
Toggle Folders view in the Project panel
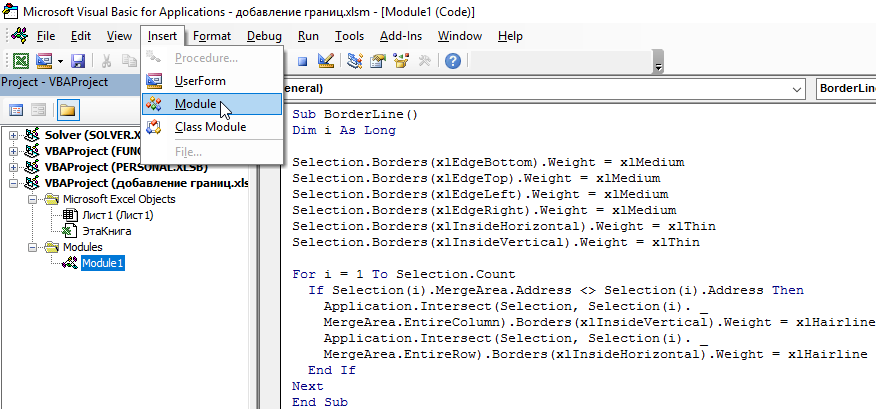(x=68, y=110)
